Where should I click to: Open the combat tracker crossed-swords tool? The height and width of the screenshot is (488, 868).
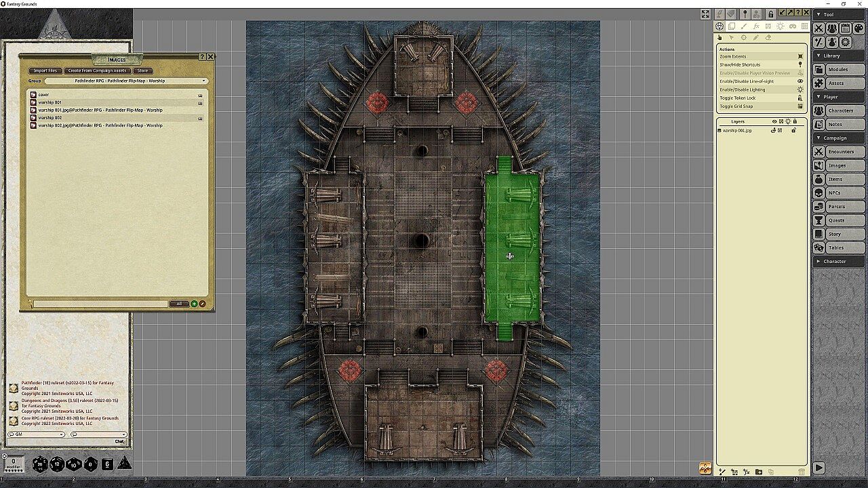(819, 28)
